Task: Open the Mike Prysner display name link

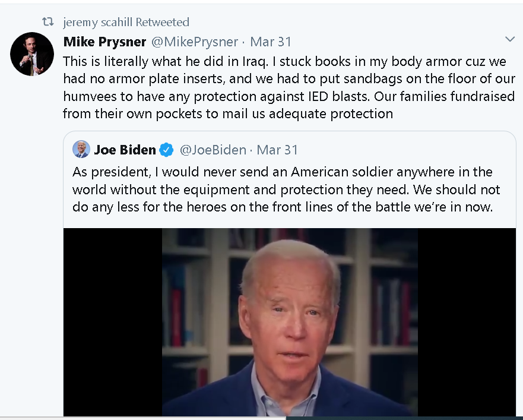Action: click(104, 42)
